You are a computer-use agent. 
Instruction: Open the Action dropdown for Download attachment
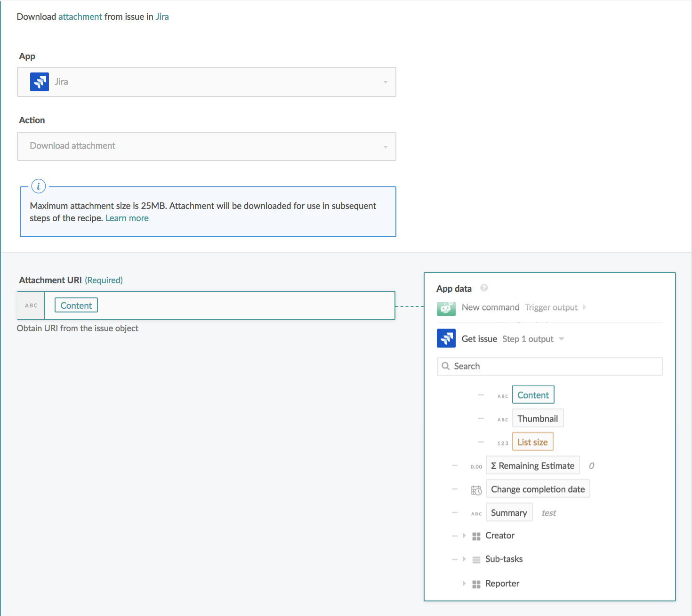(206, 146)
